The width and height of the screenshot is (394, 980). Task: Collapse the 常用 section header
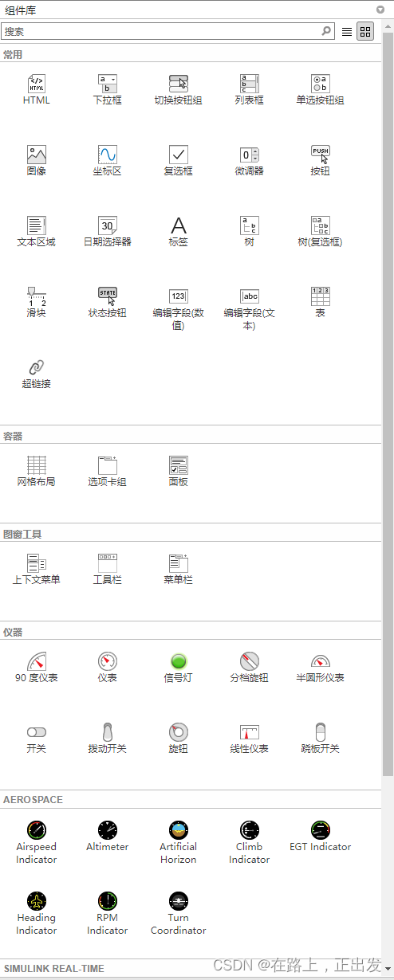point(191,55)
